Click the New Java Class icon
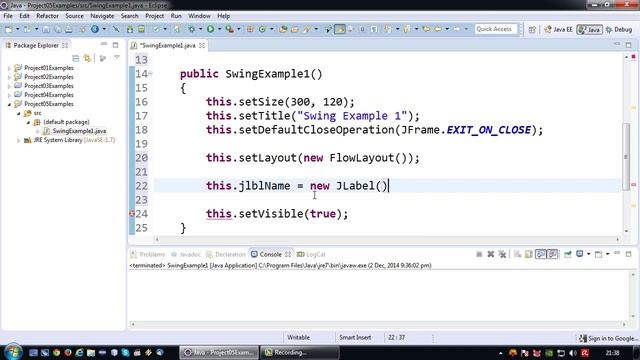The image size is (640, 360). 262,29
